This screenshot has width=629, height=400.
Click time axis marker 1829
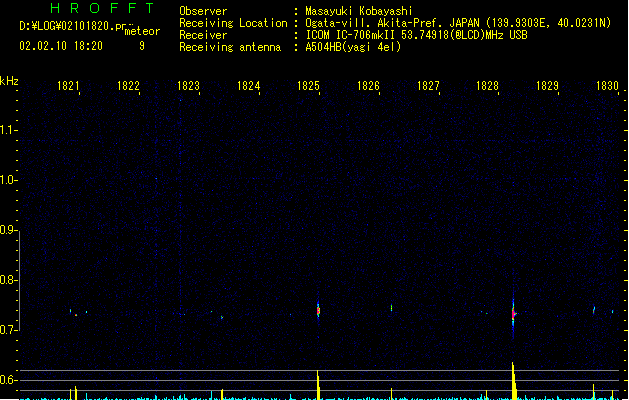coord(548,85)
